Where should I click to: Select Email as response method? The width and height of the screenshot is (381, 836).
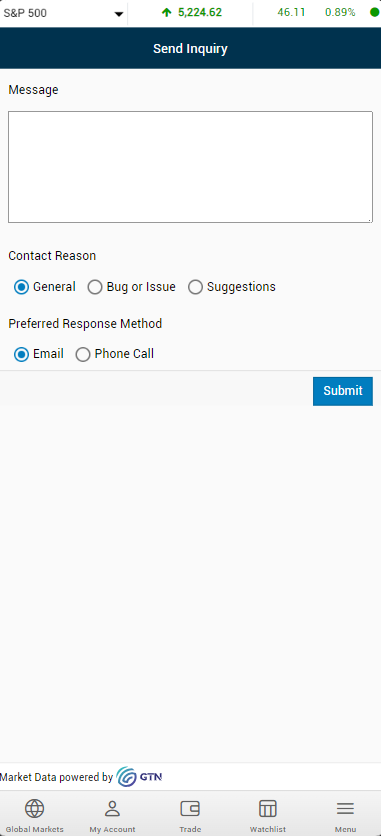click(21, 355)
